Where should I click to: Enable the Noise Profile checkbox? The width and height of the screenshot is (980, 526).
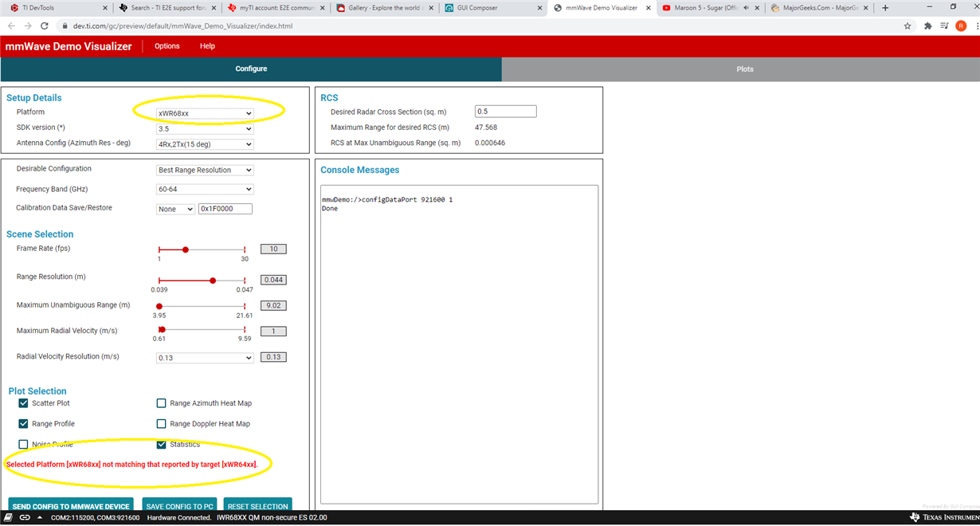coord(23,445)
